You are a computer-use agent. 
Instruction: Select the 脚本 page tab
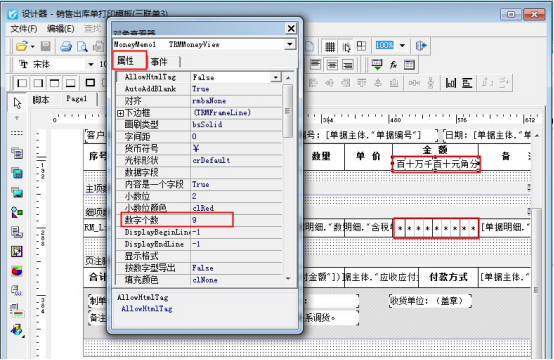click(x=41, y=100)
